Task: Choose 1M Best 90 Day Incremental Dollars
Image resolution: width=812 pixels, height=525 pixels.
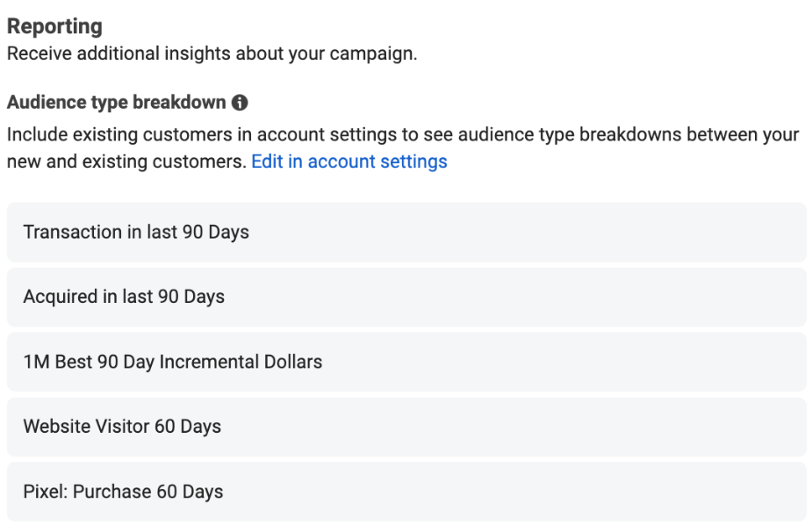Action: pos(406,362)
